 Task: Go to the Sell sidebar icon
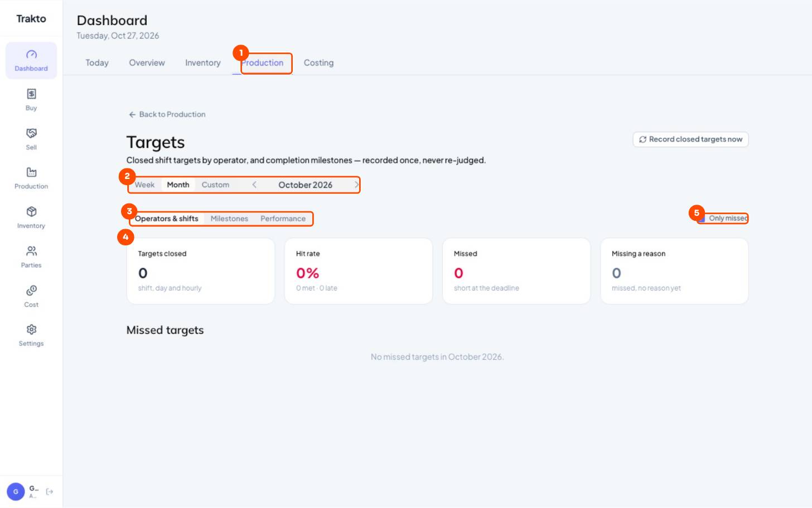(31, 139)
